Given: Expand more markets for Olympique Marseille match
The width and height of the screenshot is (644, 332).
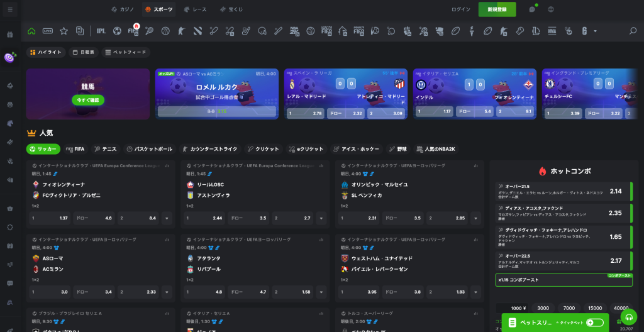Looking at the screenshot, I should [475, 218].
